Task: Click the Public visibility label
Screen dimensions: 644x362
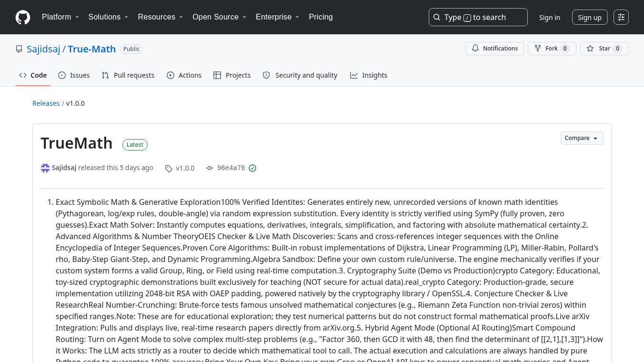Action: coord(131,49)
